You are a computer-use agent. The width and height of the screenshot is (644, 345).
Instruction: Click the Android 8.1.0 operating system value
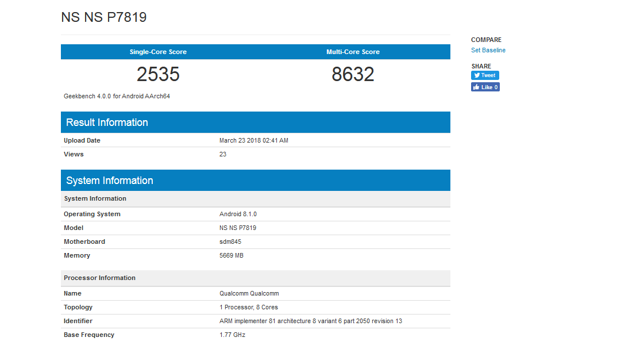click(238, 214)
